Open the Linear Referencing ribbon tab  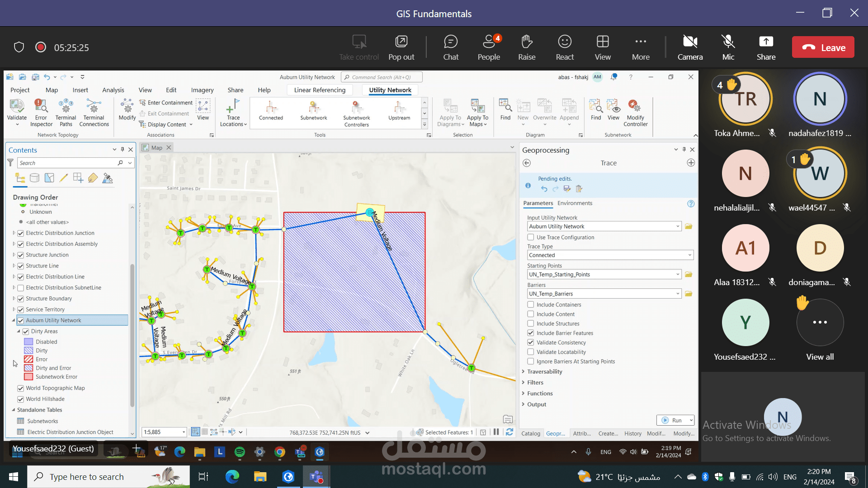click(x=320, y=90)
